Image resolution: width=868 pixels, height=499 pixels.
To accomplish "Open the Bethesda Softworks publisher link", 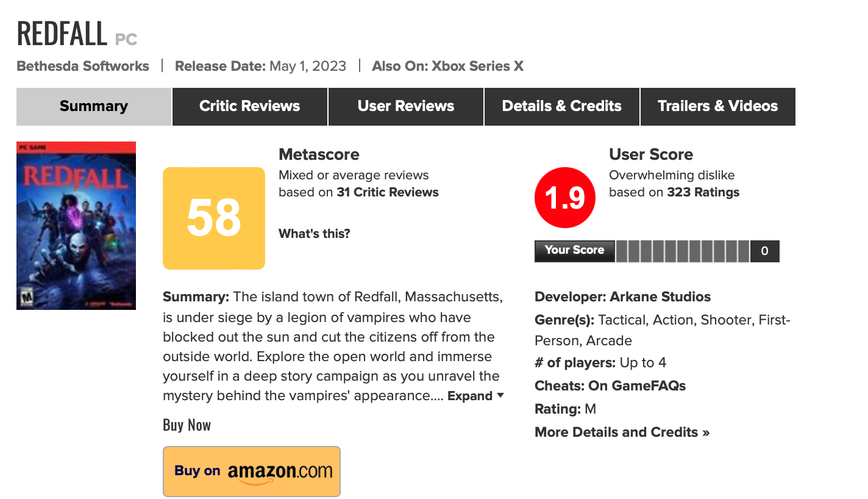I will coord(83,66).
